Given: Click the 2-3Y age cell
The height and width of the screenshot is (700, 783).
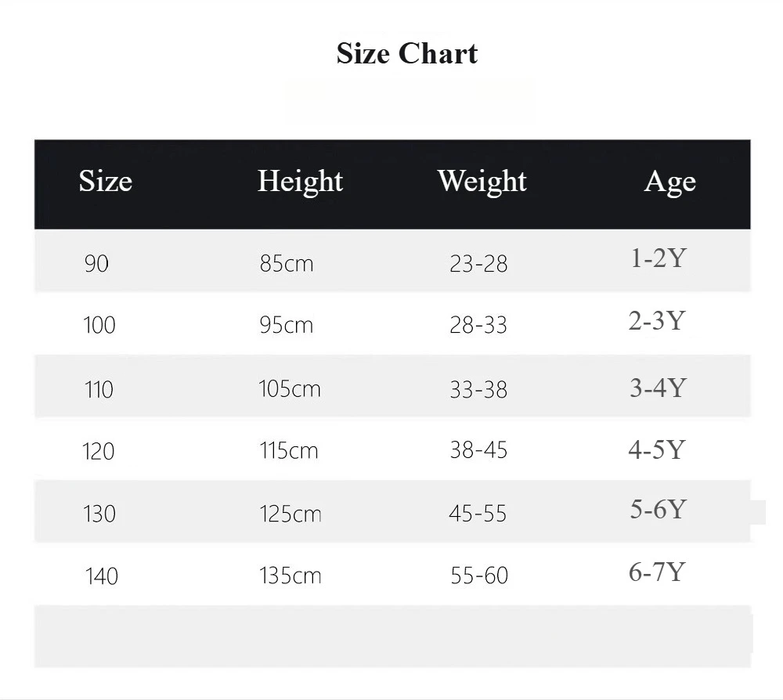Looking at the screenshot, I should pos(657,320).
